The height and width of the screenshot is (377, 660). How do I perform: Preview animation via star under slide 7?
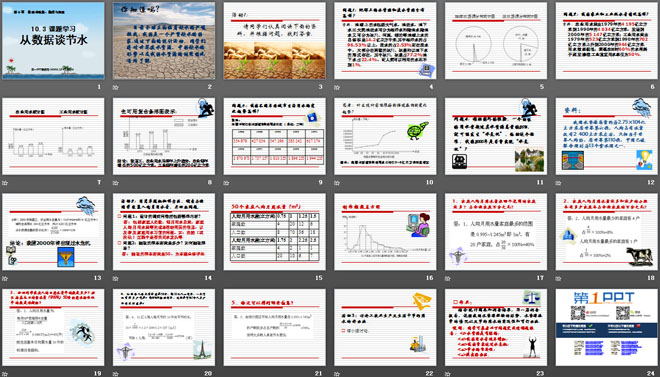(x=5, y=183)
